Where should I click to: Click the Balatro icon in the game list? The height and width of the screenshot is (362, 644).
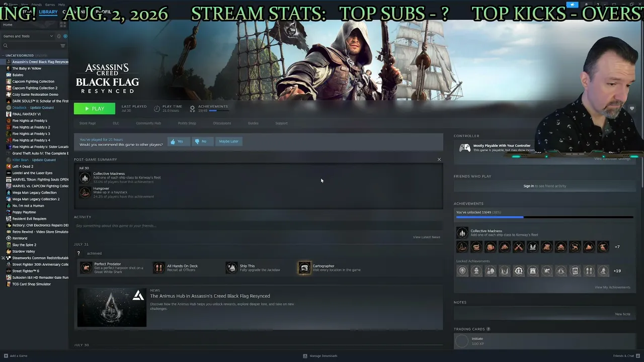pos(9,75)
